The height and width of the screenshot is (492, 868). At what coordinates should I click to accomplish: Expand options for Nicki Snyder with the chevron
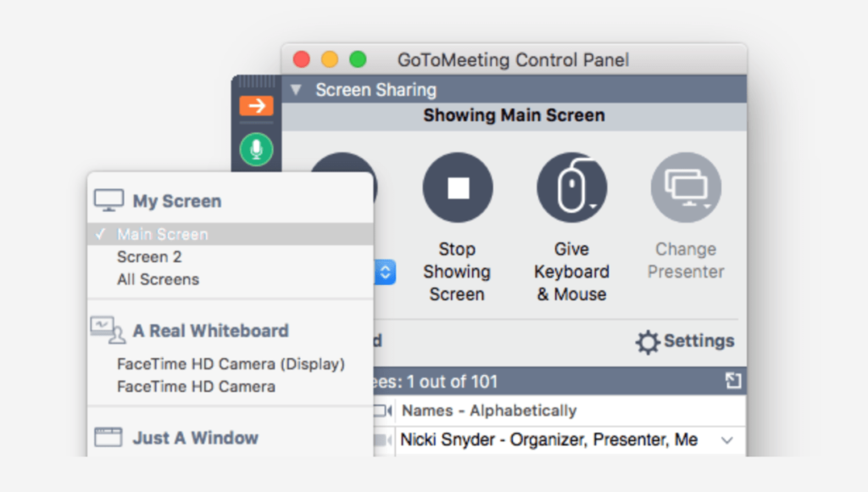coord(726,440)
